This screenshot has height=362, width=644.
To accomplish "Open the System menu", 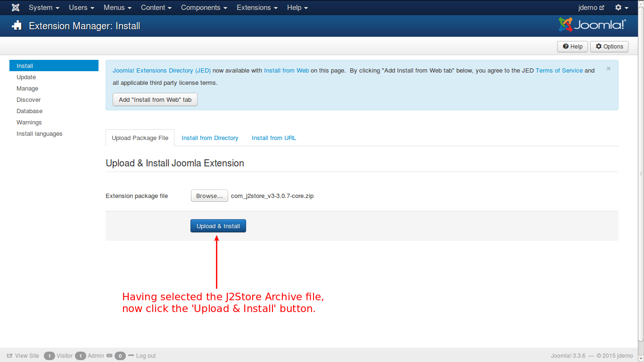I will tap(44, 8).
